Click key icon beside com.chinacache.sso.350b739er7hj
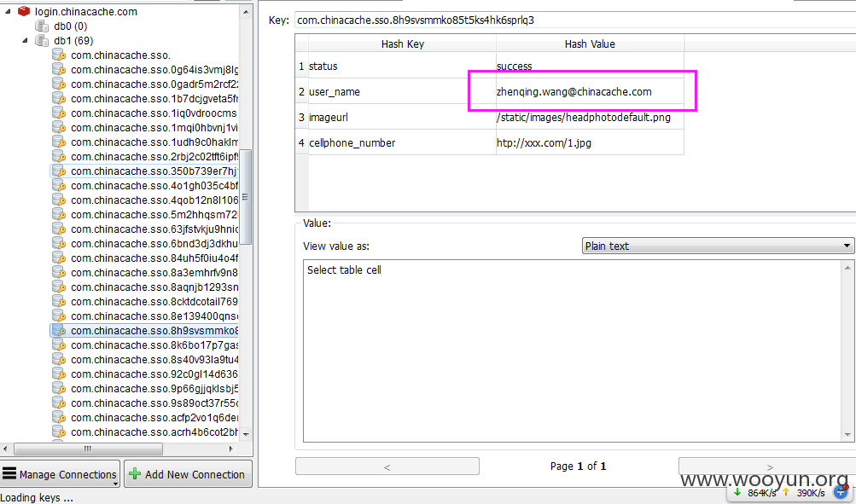Screen dimensions: 856x504 pyautogui.click(x=59, y=171)
